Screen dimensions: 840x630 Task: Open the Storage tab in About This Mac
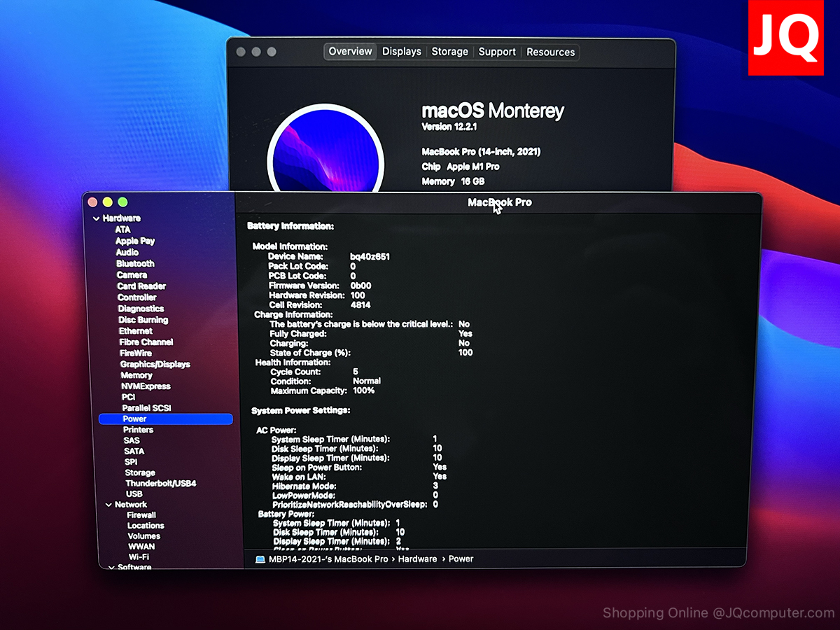[449, 52]
